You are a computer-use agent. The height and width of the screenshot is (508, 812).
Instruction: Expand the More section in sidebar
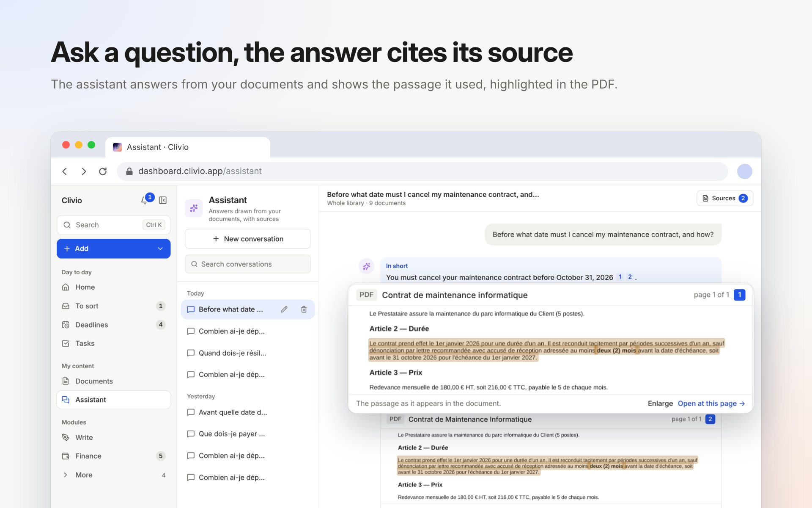pyautogui.click(x=113, y=475)
